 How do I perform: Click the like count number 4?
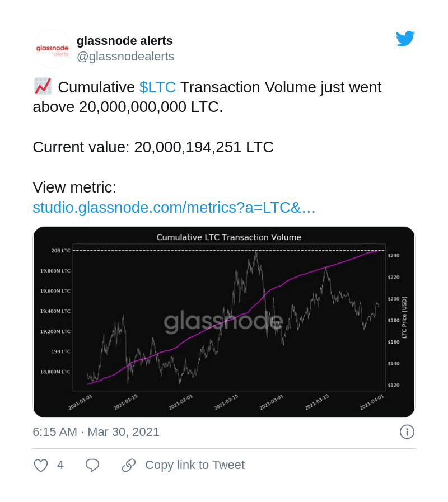click(60, 465)
